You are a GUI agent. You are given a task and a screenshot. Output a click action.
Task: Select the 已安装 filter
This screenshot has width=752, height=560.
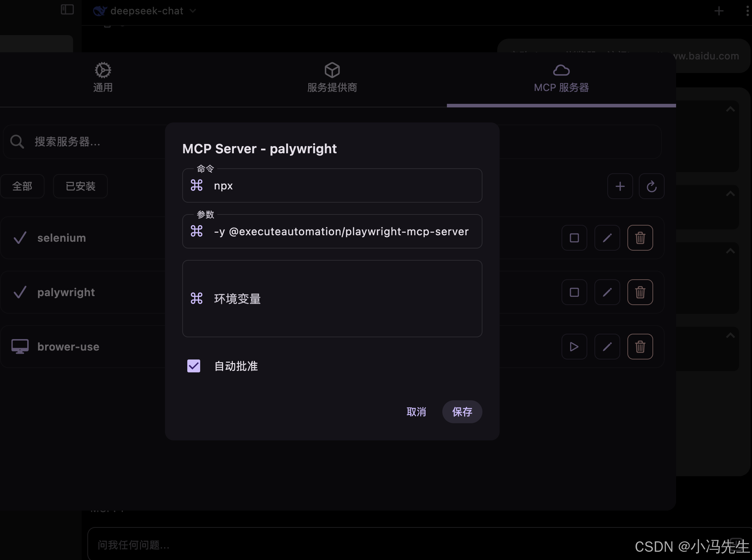(x=80, y=186)
